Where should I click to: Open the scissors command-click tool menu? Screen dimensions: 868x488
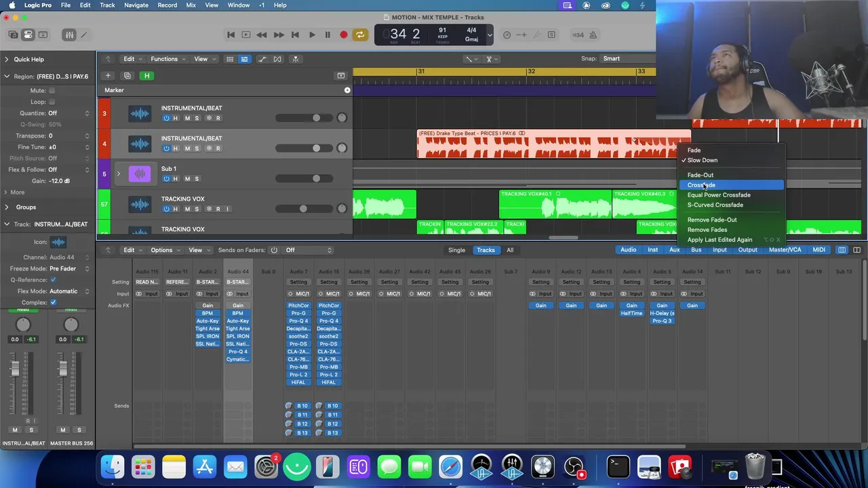(490, 59)
